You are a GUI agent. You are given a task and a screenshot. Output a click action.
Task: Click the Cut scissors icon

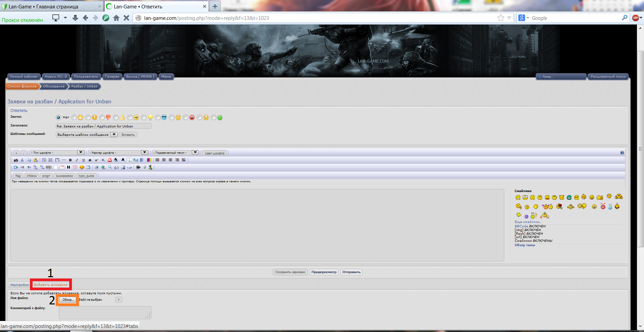23,160
